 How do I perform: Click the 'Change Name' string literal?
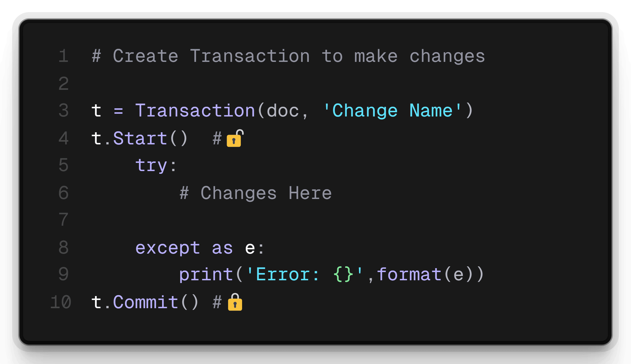tap(393, 110)
